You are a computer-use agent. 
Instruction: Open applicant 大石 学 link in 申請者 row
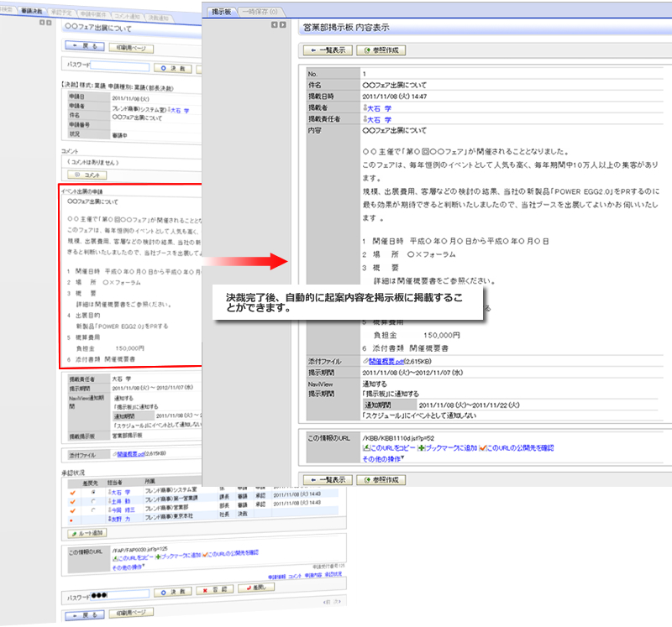pyautogui.click(x=180, y=110)
